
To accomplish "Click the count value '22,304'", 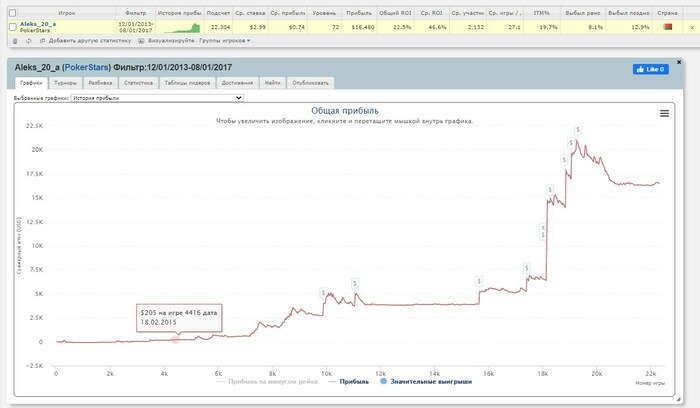I will coord(220,27).
